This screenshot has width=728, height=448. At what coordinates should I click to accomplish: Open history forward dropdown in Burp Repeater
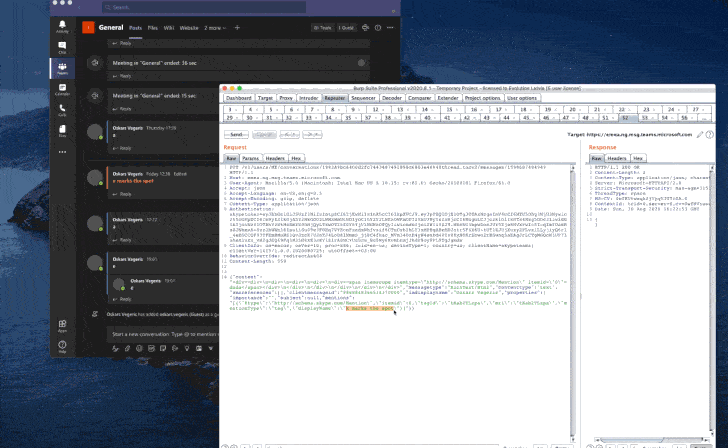(312, 135)
